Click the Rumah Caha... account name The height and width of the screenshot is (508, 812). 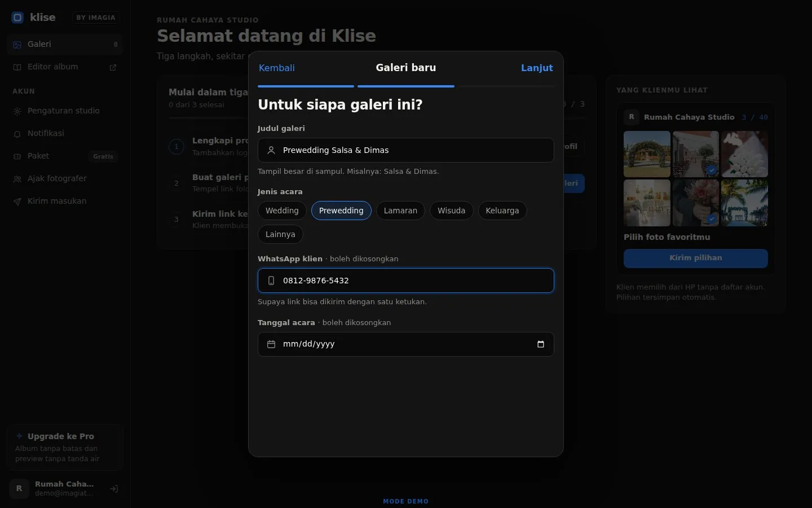tap(64, 484)
